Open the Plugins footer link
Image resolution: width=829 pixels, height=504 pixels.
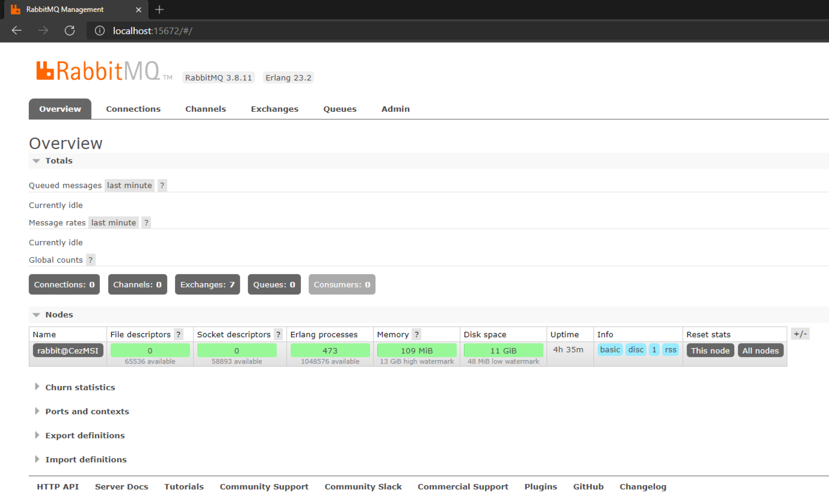541,487
